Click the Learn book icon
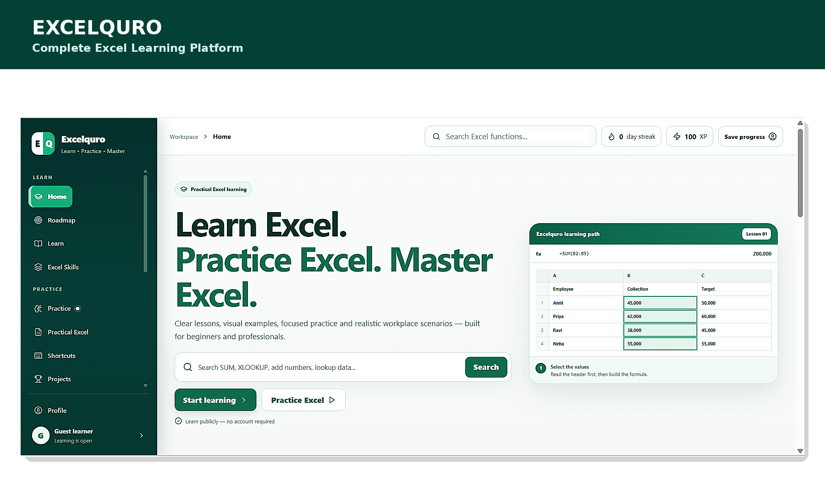This screenshot has height=504, width=825. click(38, 244)
